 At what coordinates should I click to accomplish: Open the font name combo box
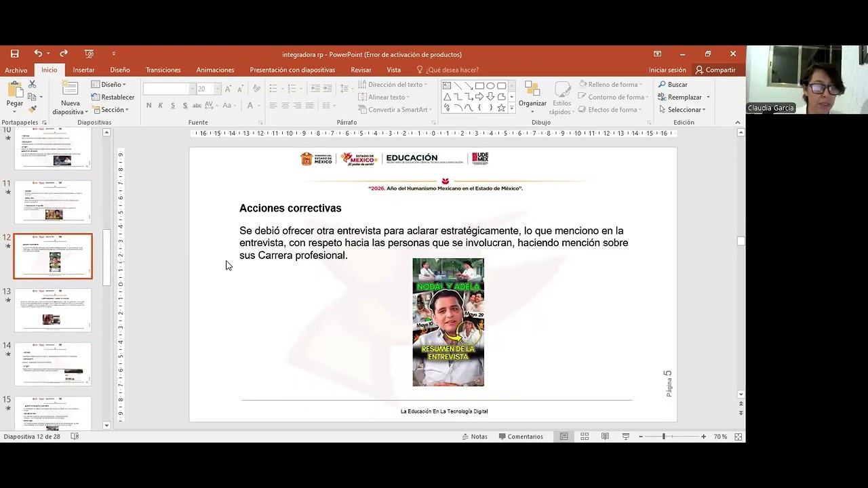169,89
